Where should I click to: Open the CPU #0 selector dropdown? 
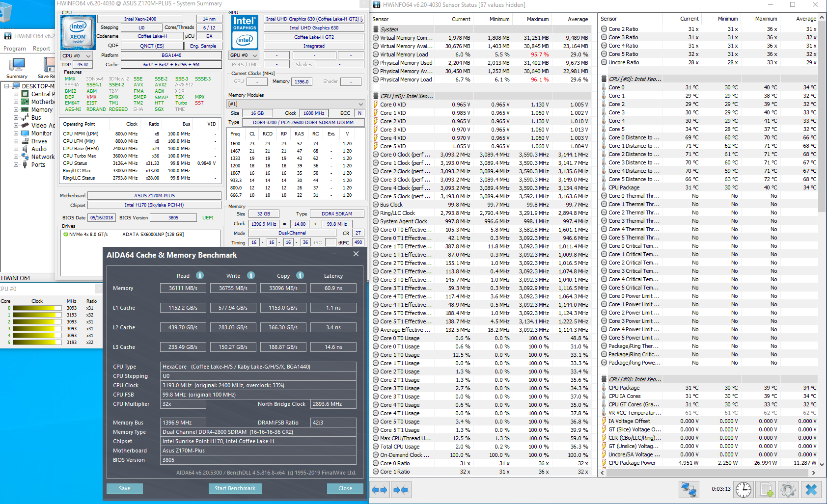click(77, 55)
